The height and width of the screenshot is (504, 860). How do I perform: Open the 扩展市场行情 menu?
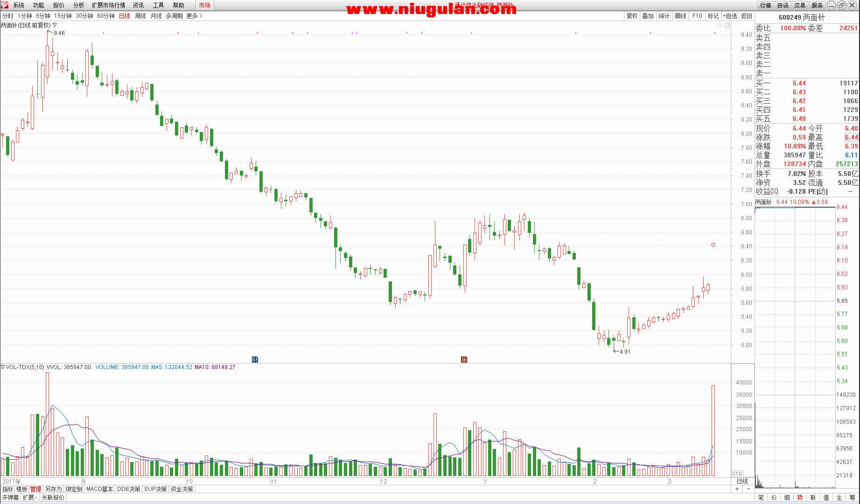(109, 5)
